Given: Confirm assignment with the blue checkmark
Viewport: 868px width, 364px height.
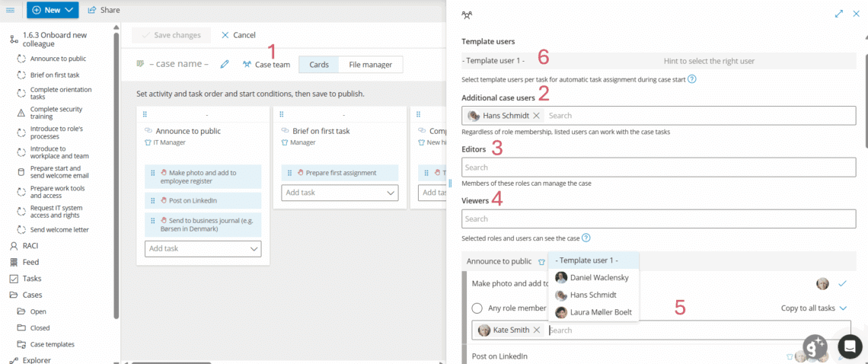Looking at the screenshot, I should [x=842, y=283].
